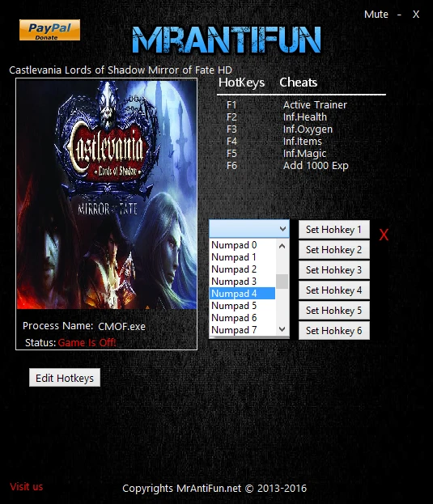Click Set Hohkey 3 button
This screenshot has height=504, width=433.
[x=333, y=270]
